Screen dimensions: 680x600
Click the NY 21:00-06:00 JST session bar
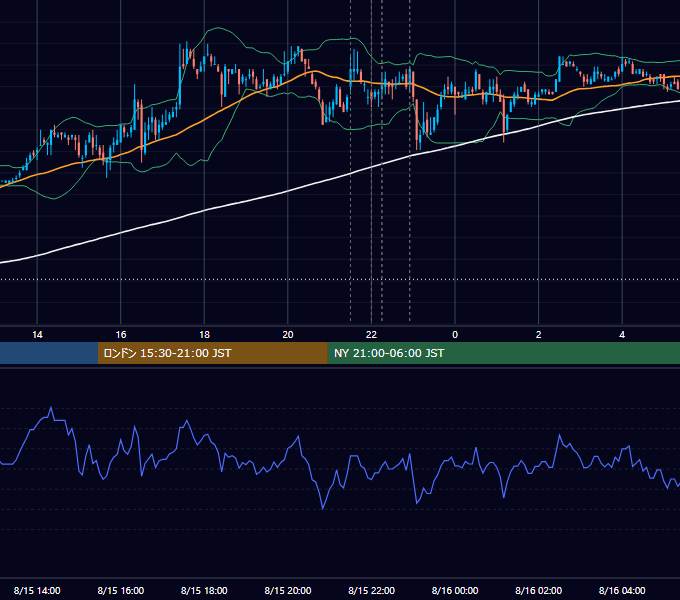503,353
